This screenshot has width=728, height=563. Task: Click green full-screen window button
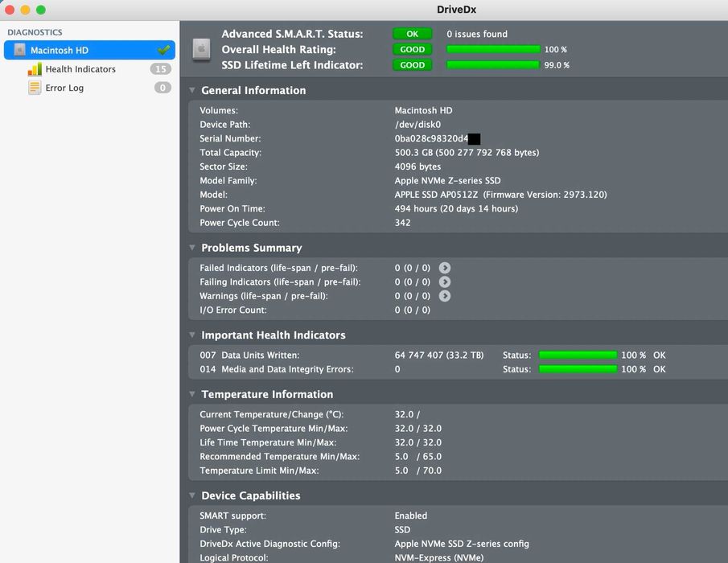(41, 10)
